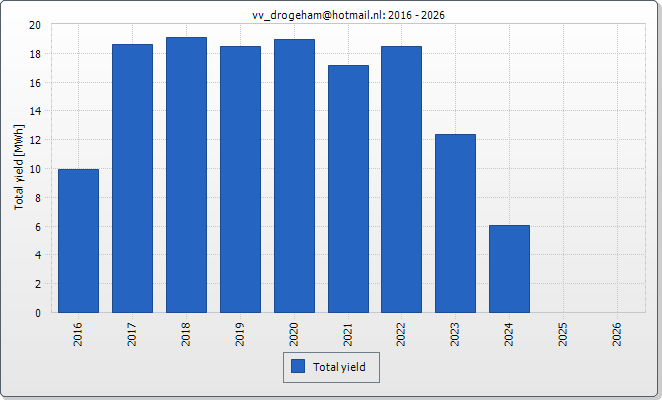Viewport: 662px width, 400px height.
Task: Select the 2021 yield bar
Action: pyautogui.click(x=348, y=189)
